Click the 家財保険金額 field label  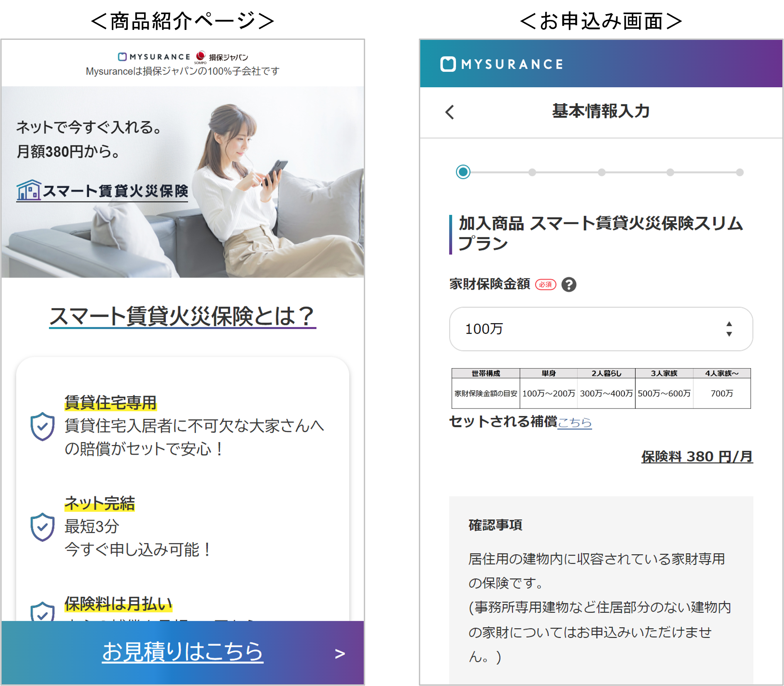490,284
